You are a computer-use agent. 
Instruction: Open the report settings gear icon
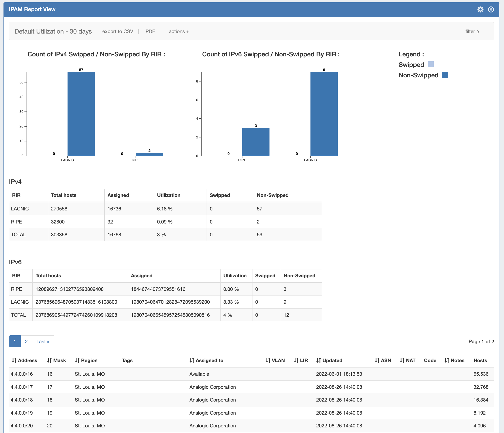480,9
